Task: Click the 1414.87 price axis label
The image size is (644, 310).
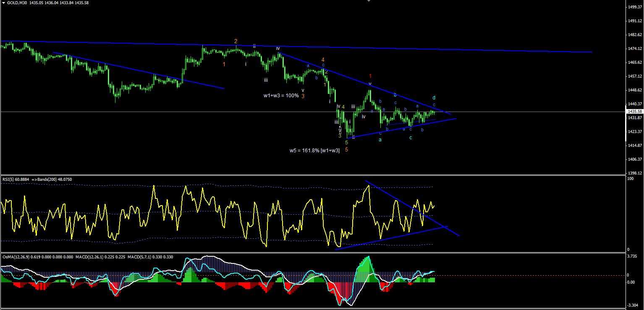Action: tap(634, 146)
